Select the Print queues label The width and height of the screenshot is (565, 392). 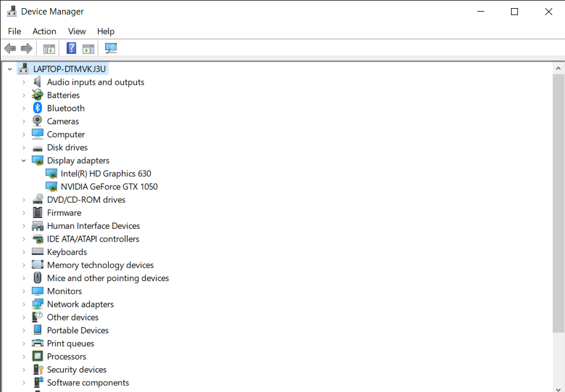coord(71,343)
